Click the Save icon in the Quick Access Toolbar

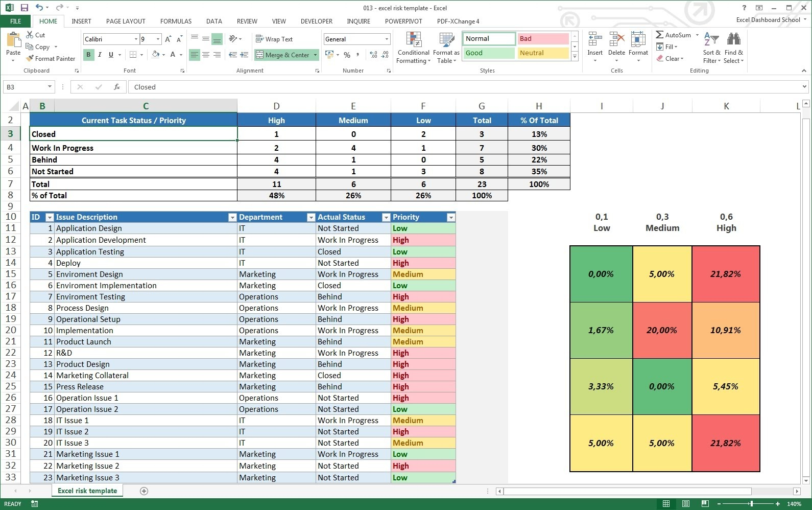click(24, 8)
